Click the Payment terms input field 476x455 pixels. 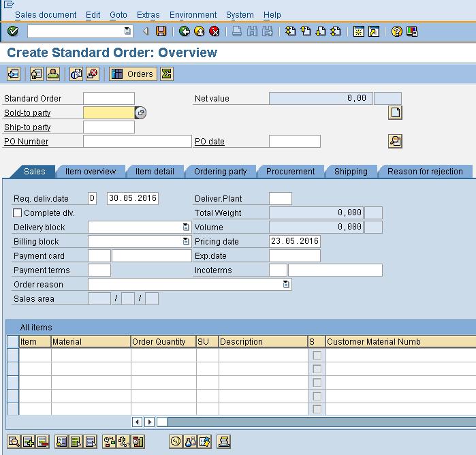99,270
